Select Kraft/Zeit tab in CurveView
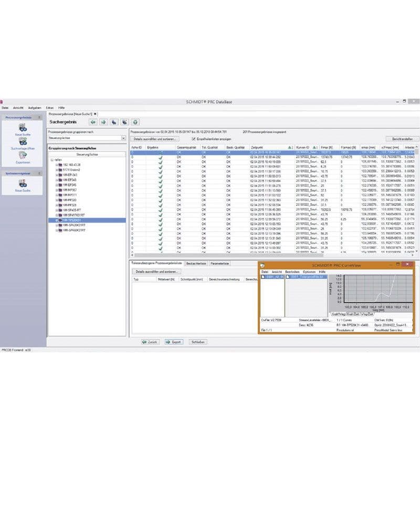 coord(353,314)
